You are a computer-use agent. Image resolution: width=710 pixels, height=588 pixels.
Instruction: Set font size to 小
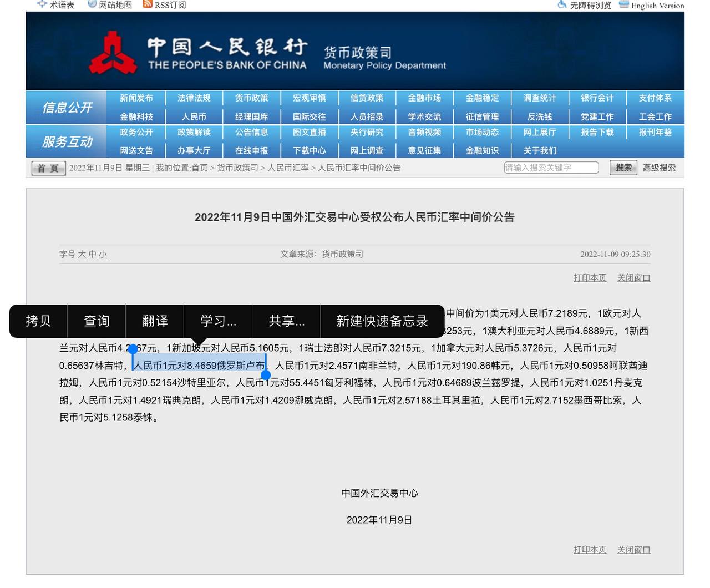click(x=103, y=254)
